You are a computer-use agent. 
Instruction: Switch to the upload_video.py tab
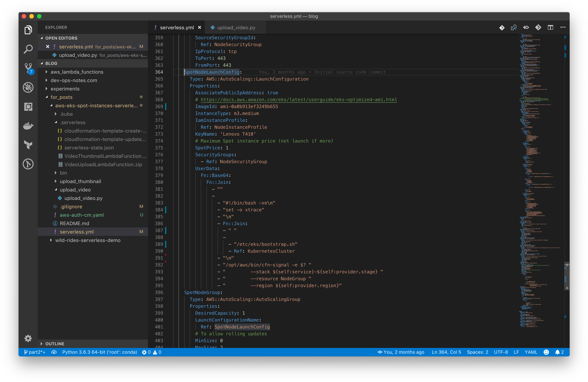click(236, 27)
